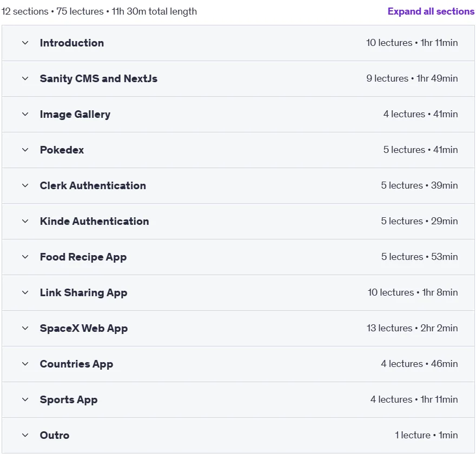Expand the Pokedex section arrow
Screen dimensions: 476x454
pyautogui.click(x=25, y=150)
